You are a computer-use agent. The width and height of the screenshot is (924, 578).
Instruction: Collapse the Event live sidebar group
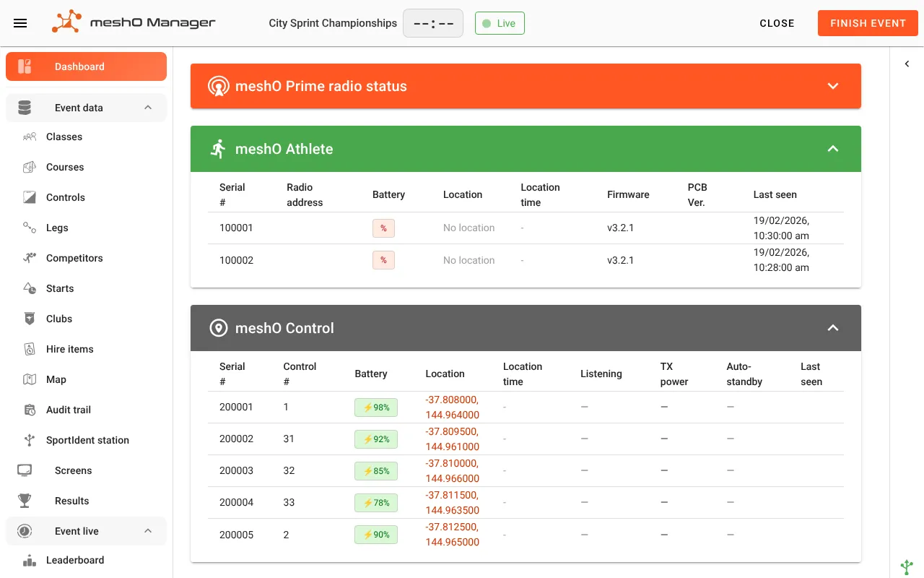point(148,531)
